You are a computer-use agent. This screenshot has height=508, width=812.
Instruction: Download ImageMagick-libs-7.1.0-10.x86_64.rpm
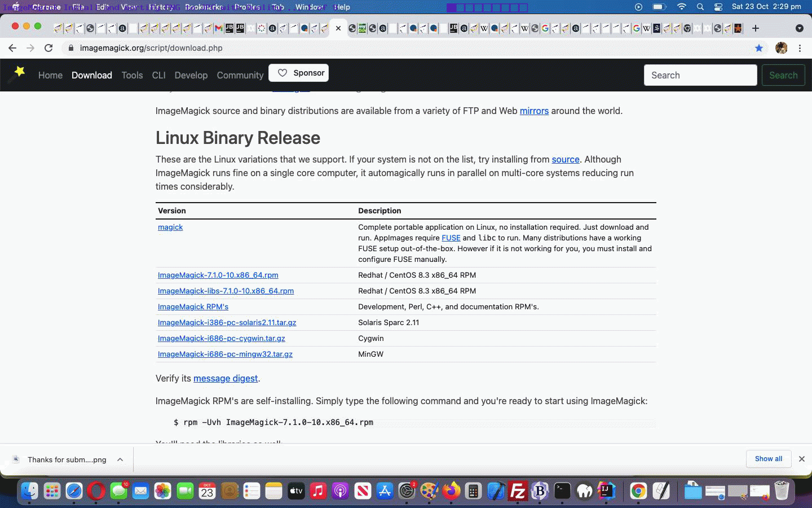(226, 291)
